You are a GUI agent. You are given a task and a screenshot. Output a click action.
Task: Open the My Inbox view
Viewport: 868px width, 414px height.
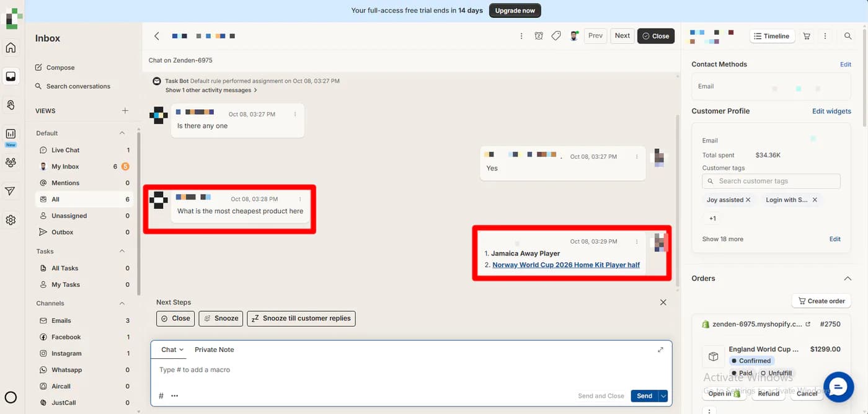point(84,167)
